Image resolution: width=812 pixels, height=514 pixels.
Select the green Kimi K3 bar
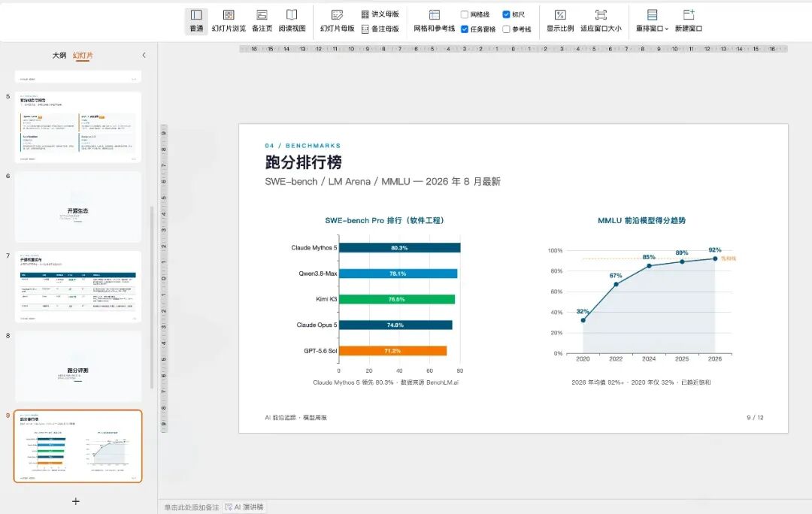coord(397,299)
